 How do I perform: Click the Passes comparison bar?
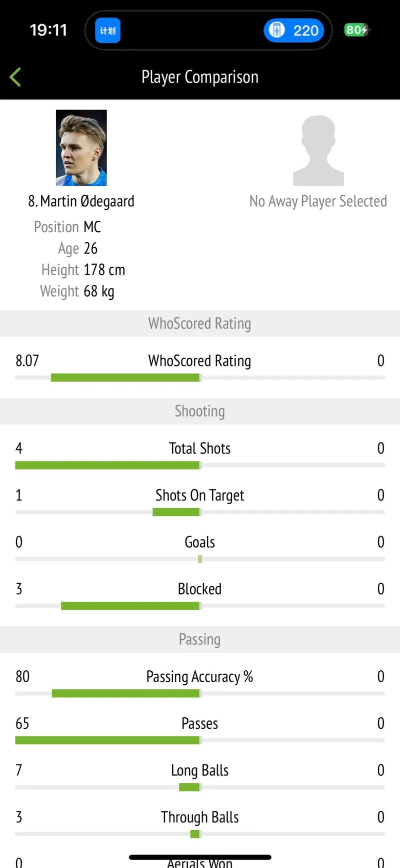107,740
